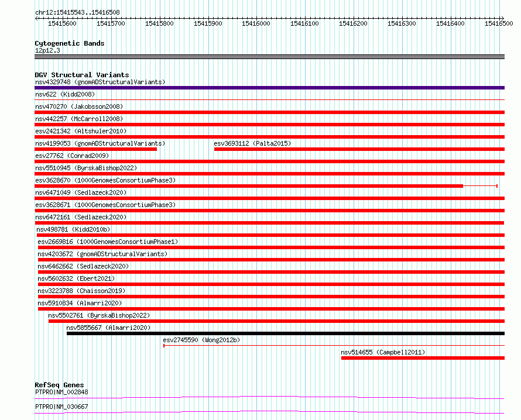The width and height of the screenshot is (521, 420).
Task: Click ruler position 15415600
Action: point(62,23)
